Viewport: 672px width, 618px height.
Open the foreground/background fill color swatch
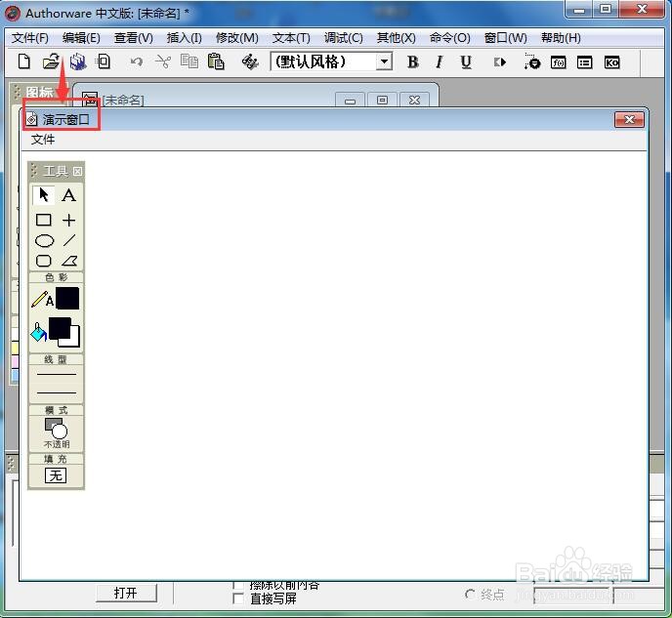click(64, 332)
